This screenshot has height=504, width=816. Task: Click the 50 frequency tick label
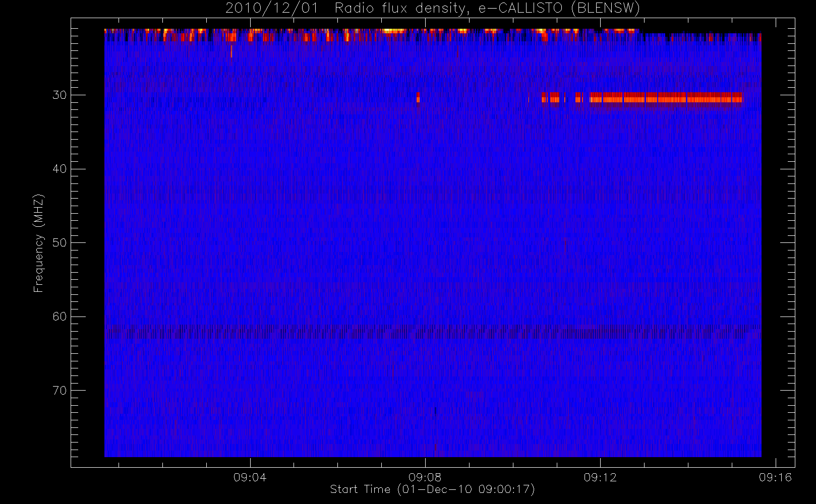point(60,242)
